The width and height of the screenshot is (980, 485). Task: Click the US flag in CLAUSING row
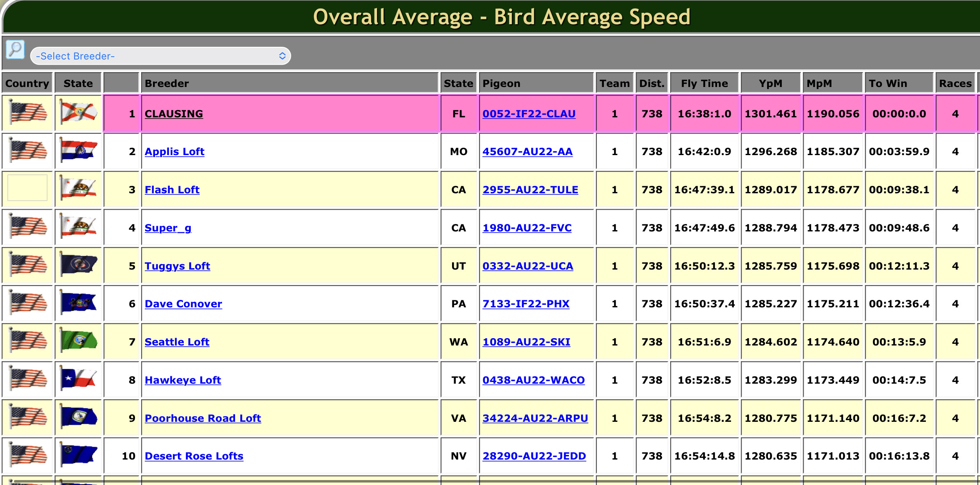click(x=27, y=112)
